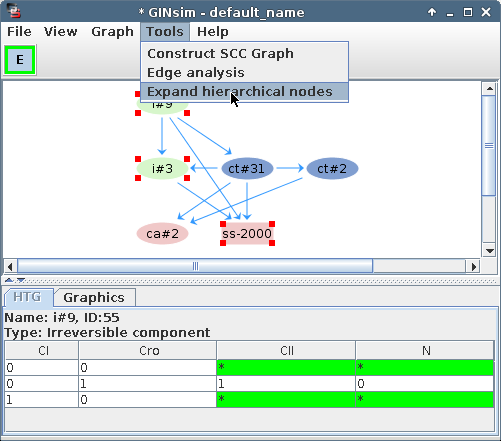Expand the bottom panel with up arrow divider
Image resolution: width=501 pixels, height=441 pixels.
point(9,280)
